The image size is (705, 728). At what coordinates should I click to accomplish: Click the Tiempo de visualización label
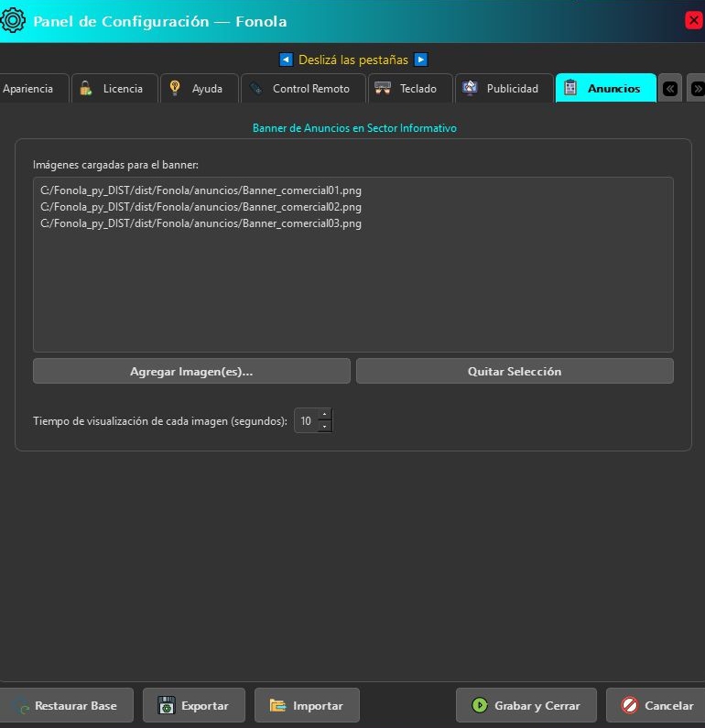[x=160, y=421]
